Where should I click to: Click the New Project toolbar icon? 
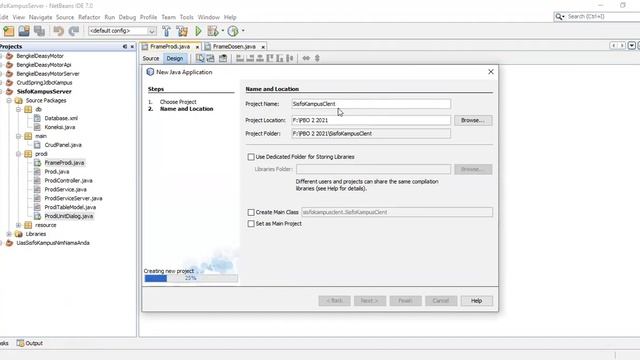click(x=9, y=31)
